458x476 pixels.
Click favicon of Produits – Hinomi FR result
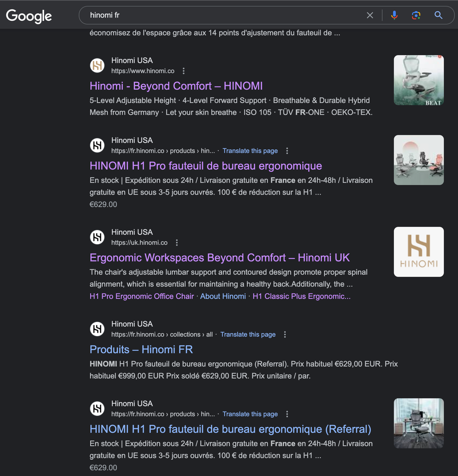(97, 329)
